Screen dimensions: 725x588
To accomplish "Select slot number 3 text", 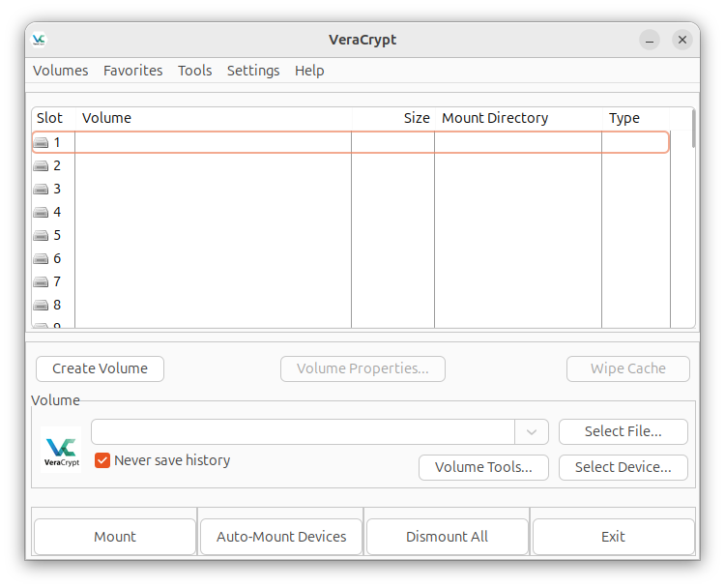I will click(57, 189).
